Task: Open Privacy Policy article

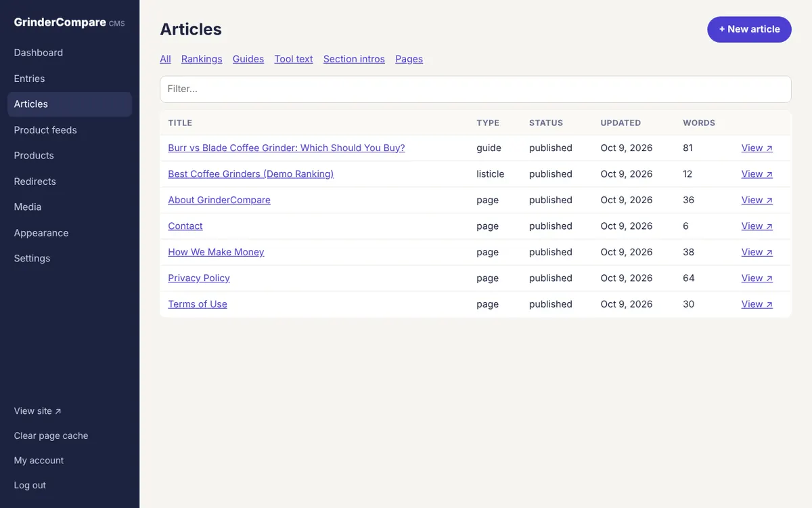Action: pos(199,278)
